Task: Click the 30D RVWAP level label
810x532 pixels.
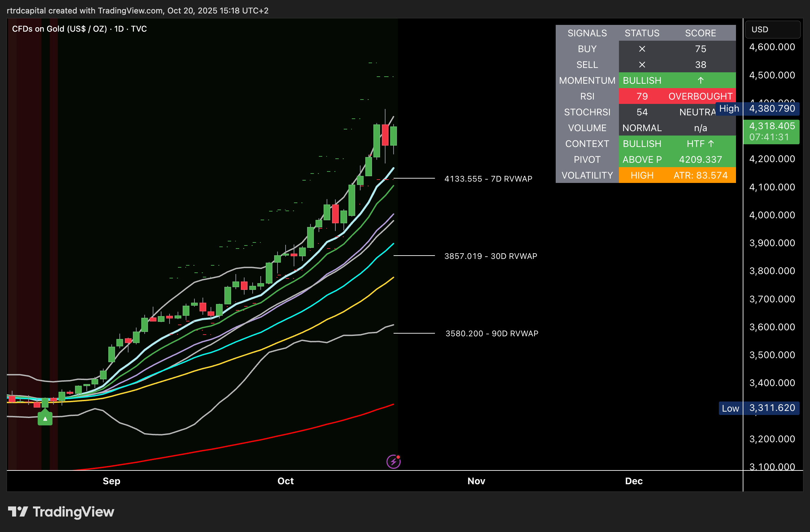Action: (490, 256)
